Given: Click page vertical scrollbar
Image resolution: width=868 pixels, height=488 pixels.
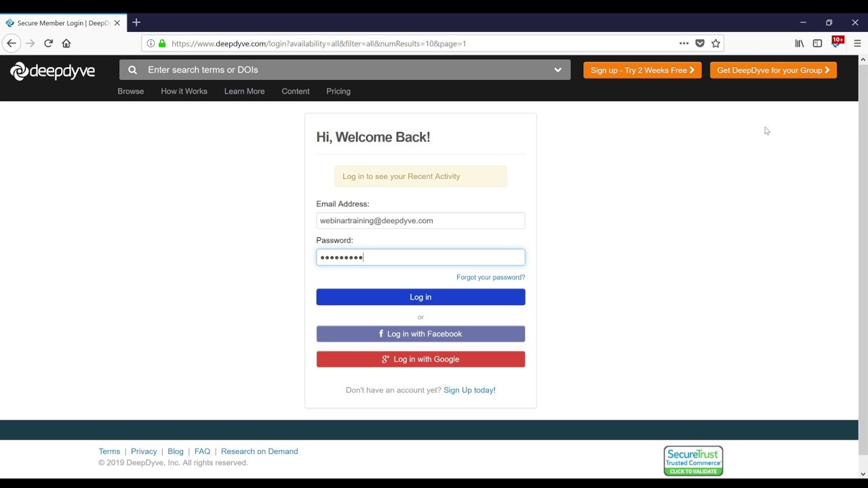Looking at the screenshot, I should coord(863,260).
